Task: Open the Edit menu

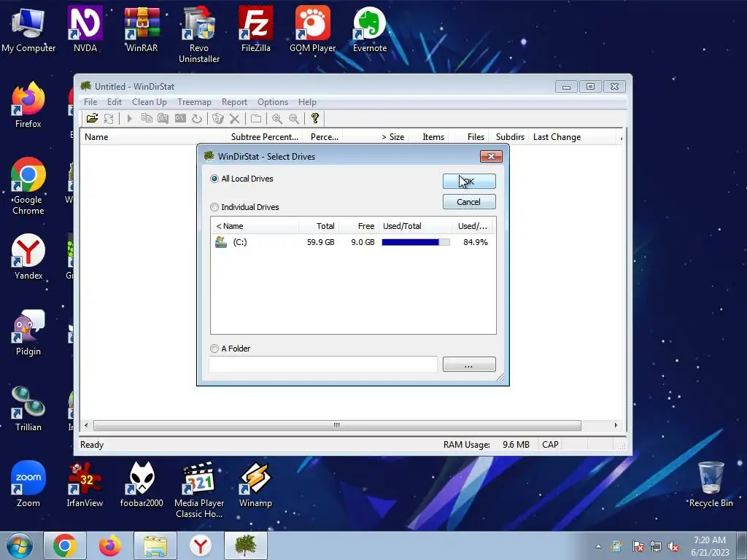Action: [115, 102]
